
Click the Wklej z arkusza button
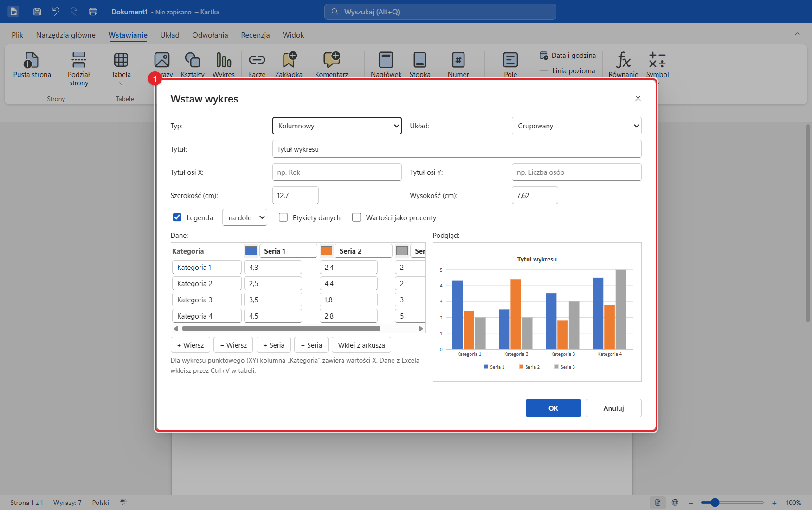tap(361, 345)
